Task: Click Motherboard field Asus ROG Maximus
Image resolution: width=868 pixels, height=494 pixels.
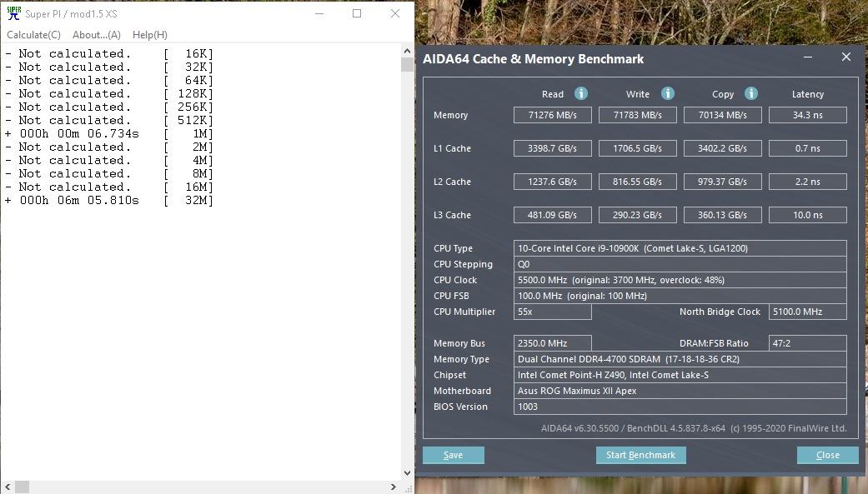Action: [680, 391]
